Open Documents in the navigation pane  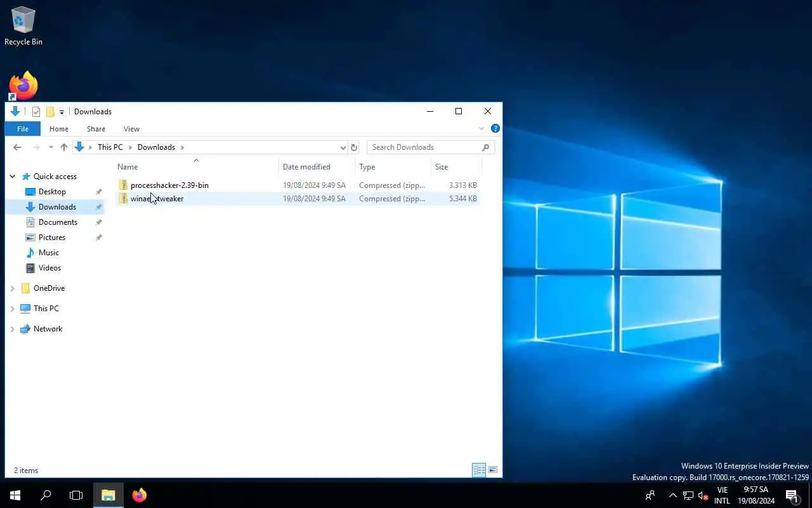[x=58, y=222]
